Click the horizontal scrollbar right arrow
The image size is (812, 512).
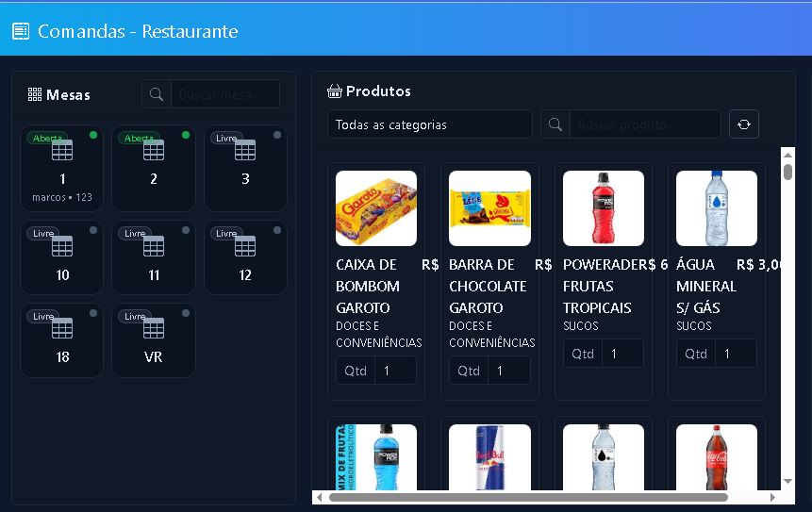point(772,498)
